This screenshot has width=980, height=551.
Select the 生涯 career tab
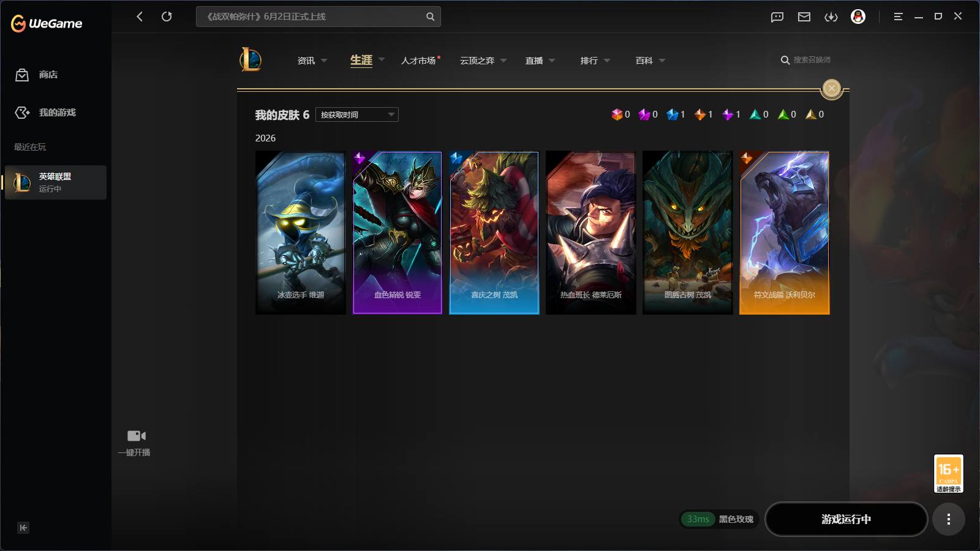tap(361, 60)
